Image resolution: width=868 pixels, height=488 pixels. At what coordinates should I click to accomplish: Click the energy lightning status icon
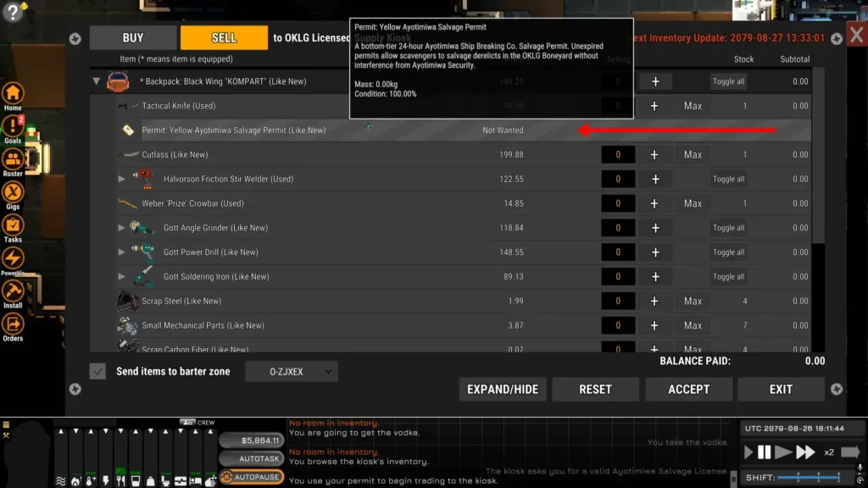pyautogui.click(x=105, y=481)
